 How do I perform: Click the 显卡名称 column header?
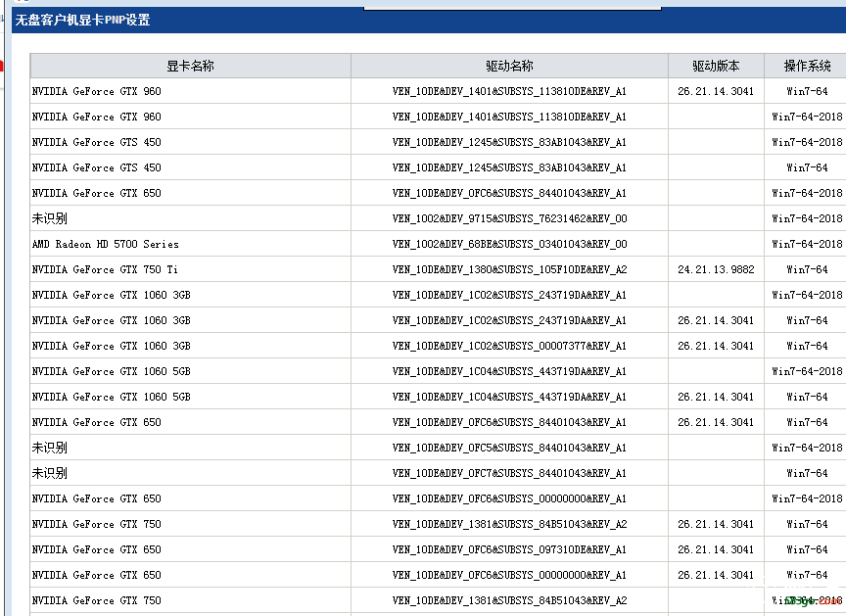(x=191, y=66)
